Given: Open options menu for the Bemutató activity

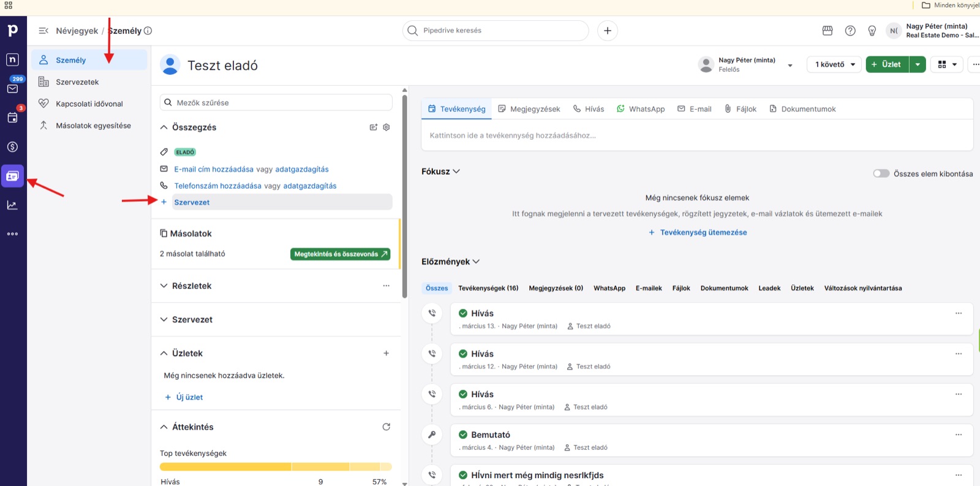Looking at the screenshot, I should (959, 435).
